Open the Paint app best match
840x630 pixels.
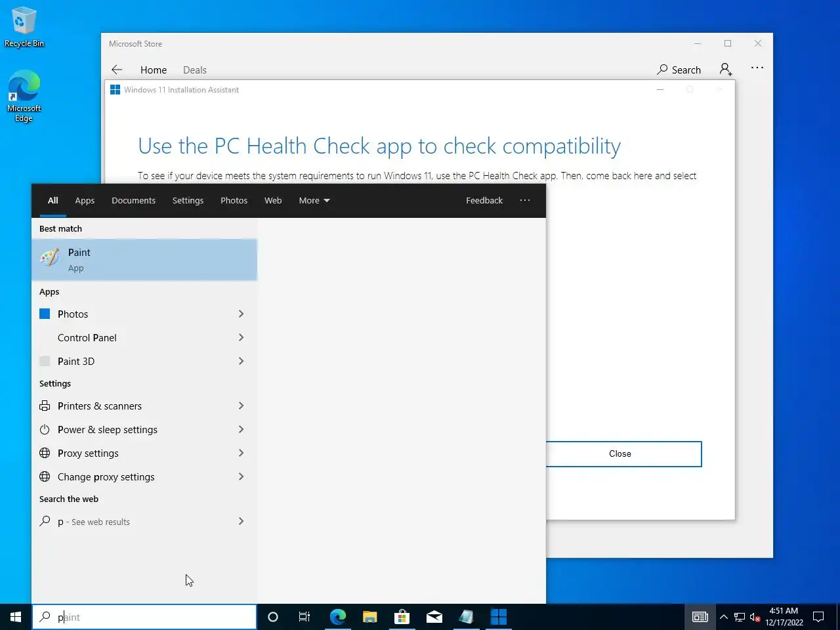(x=144, y=260)
